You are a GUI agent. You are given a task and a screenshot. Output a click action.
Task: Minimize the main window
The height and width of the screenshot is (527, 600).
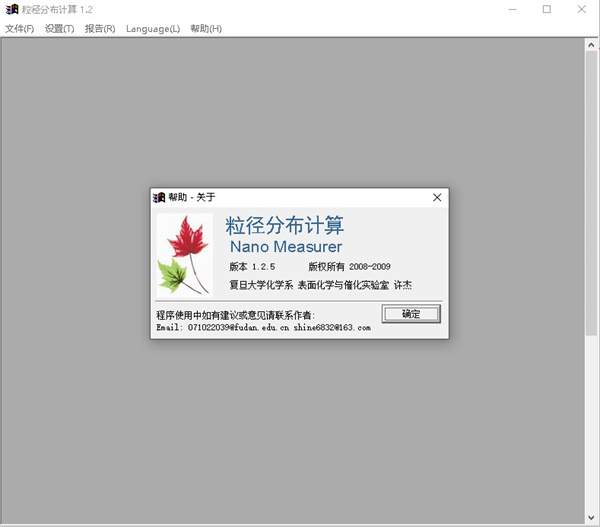click(x=512, y=9)
